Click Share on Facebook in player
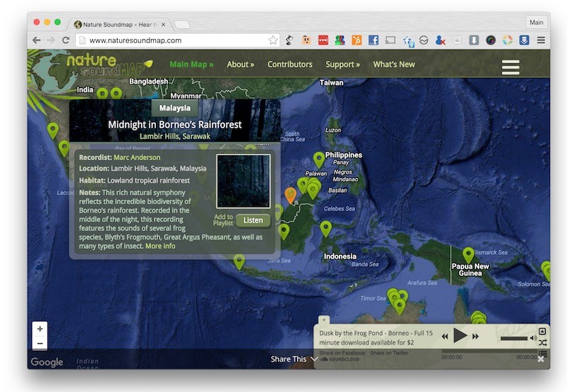 coord(342,353)
